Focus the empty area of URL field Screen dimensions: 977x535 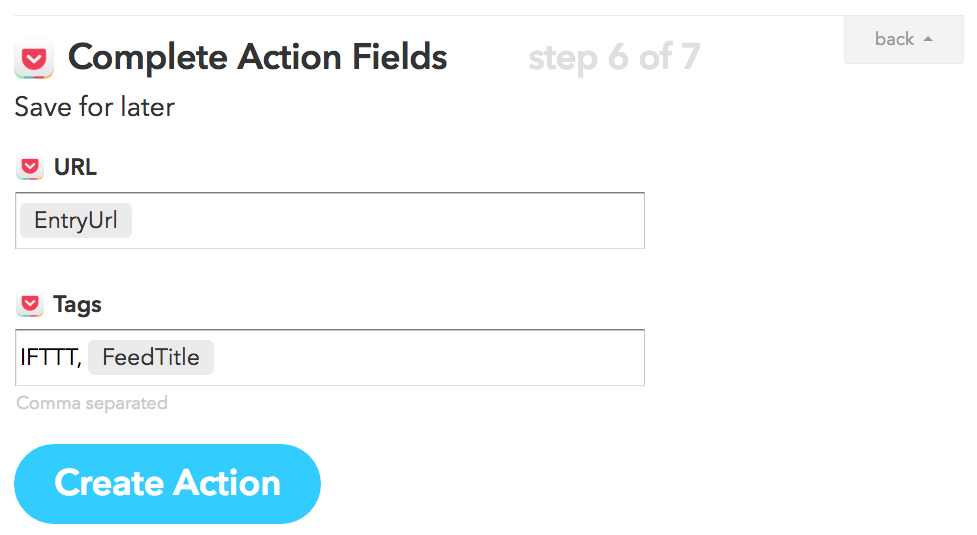click(386, 220)
